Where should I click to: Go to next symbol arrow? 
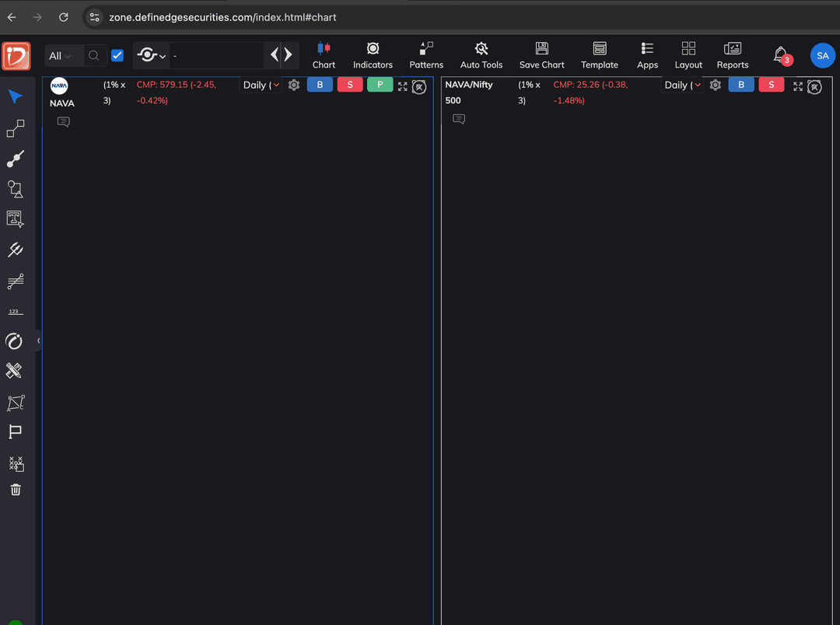[x=289, y=54]
